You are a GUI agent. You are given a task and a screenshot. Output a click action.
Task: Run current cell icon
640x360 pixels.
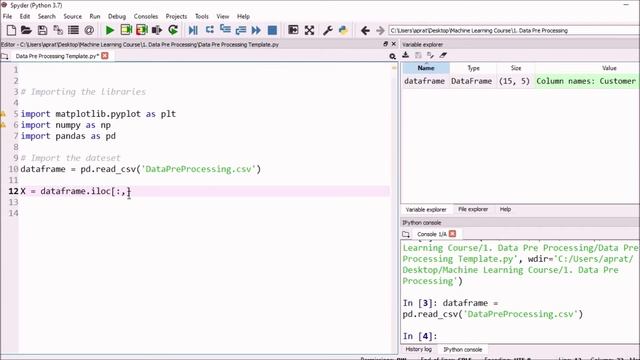coord(126,30)
